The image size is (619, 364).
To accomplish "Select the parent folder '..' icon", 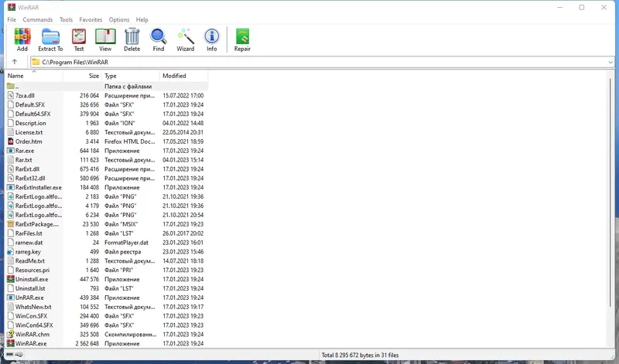I will (x=11, y=86).
